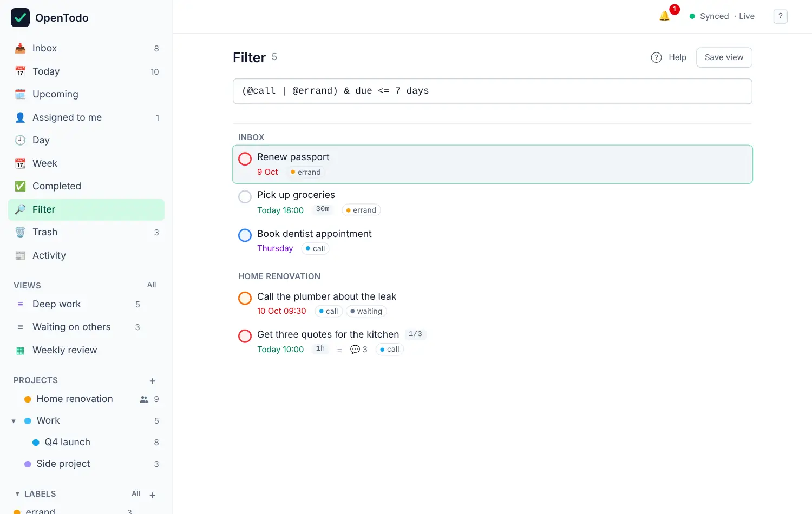Screen dimensions: 812x514
Task: Show All labels link
Action: coord(136,493)
